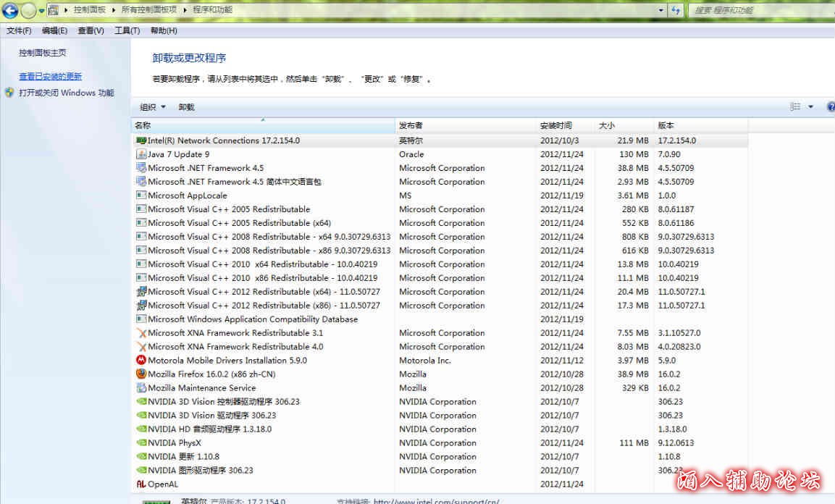835x504 pixels.
Task: Click the refresh button beside address bar
Action: click(x=676, y=10)
